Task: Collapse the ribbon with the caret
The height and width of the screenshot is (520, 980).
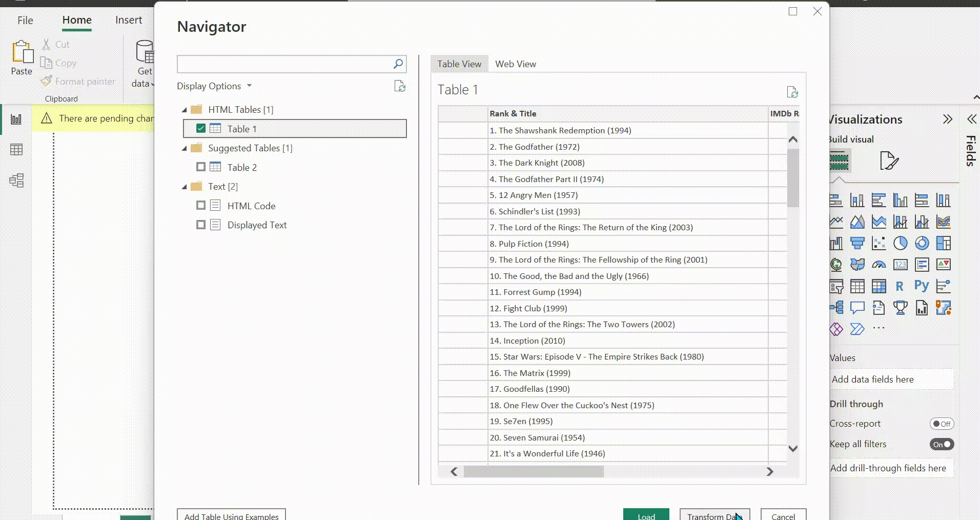Action: 975,97
